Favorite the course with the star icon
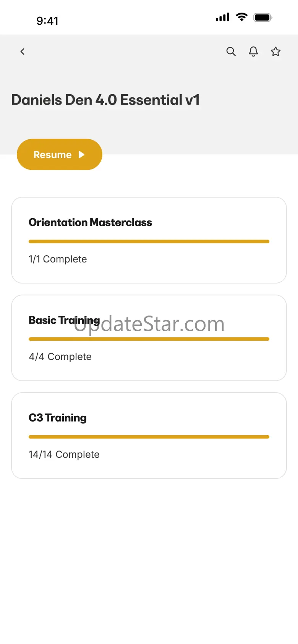The width and height of the screenshot is (298, 644). [276, 52]
